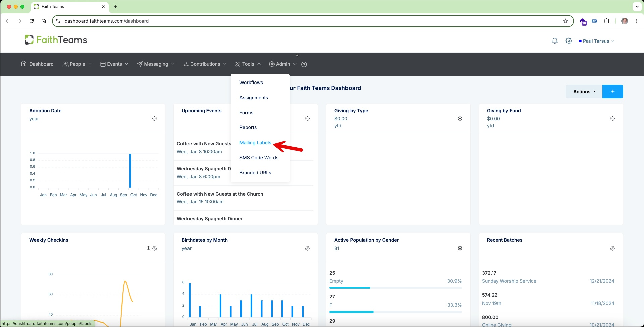The image size is (644, 327).
Task: Select Workflows in the Tools menu
Action: (x=251, y=83)
